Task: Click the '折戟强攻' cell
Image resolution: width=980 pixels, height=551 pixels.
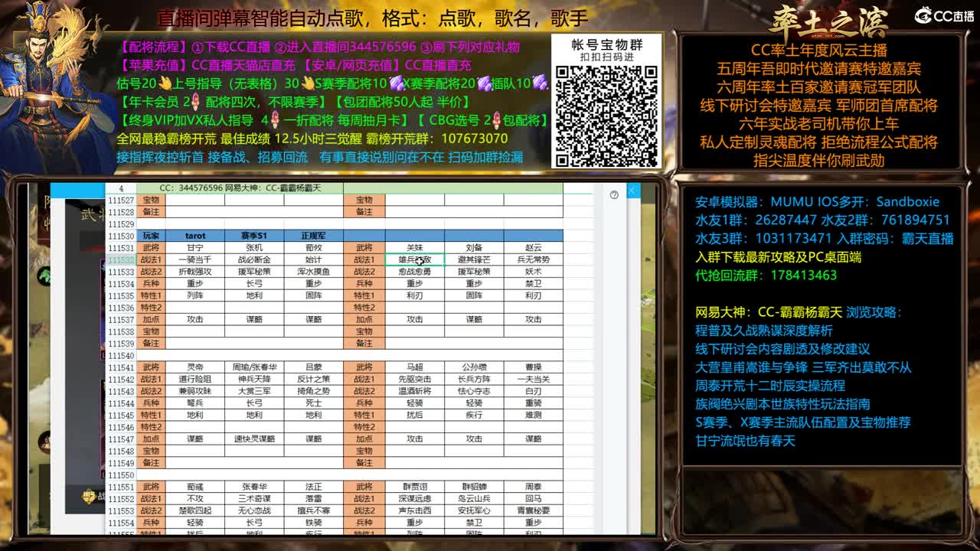Action: click(x=195, y=272)
